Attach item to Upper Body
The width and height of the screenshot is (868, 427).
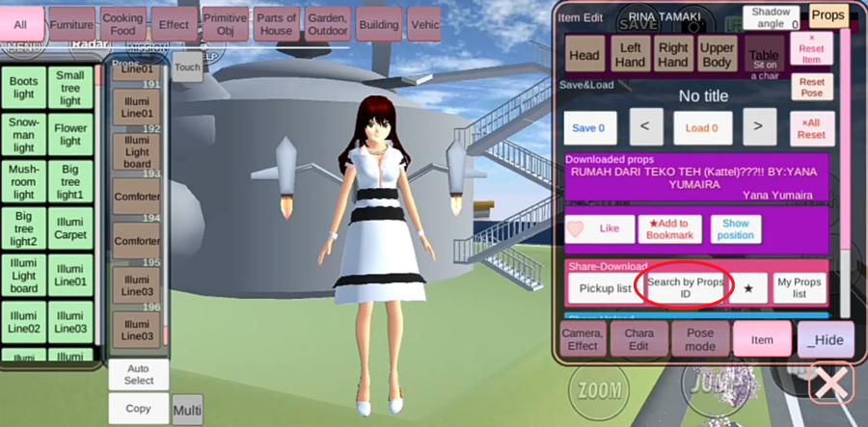point(717,55)
